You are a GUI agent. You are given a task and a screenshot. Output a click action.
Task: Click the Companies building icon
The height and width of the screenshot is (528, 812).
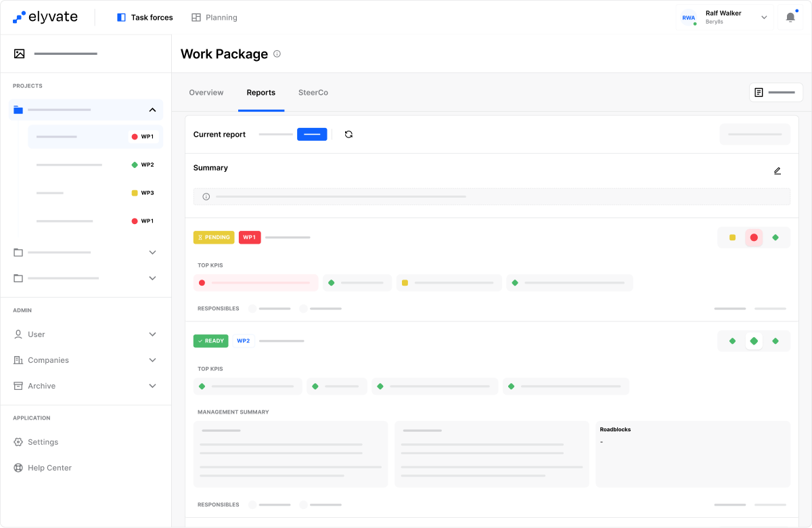pos(18,360)
